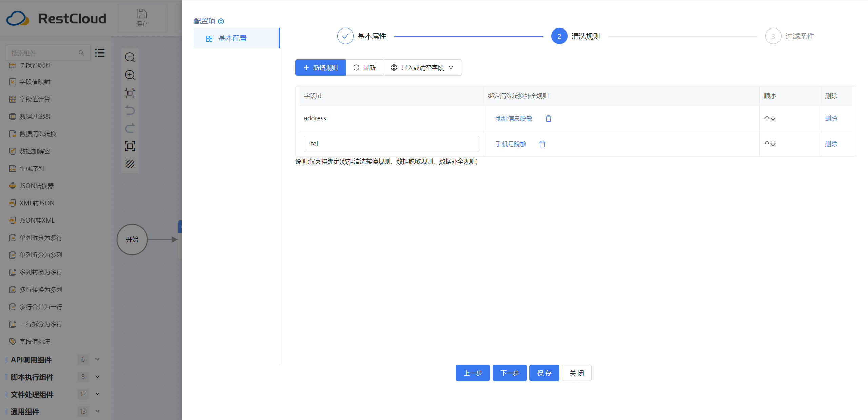Click the zoom in magnifier icon

pos(130,75)
